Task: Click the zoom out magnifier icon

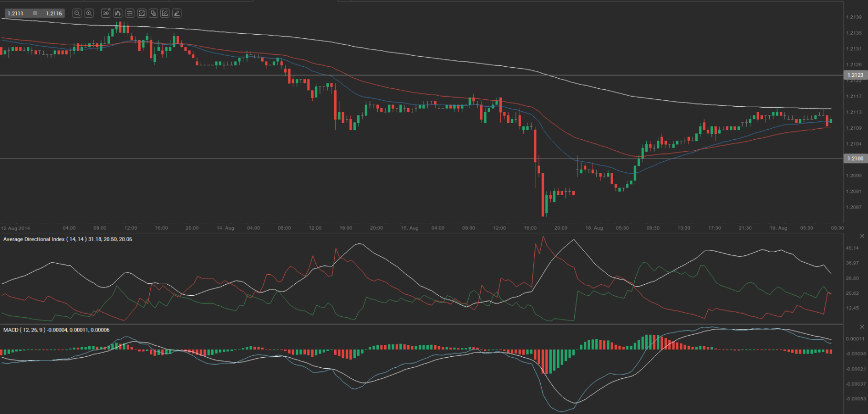Action: (x=77, y=13)
